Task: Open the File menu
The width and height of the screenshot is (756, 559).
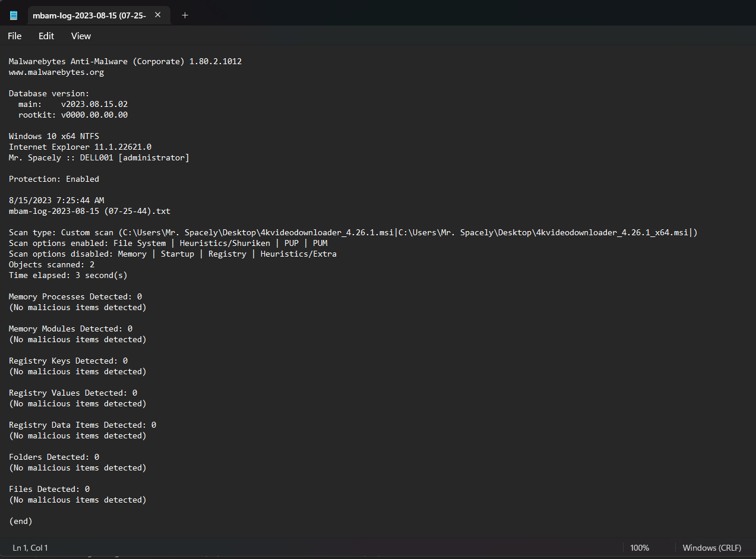Action: 15,36
